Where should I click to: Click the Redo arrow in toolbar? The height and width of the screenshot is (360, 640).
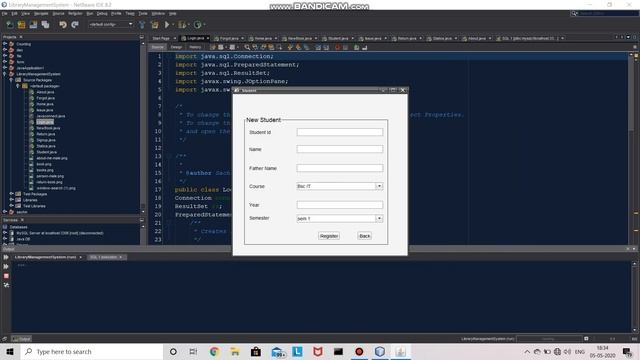click(75, 24)
